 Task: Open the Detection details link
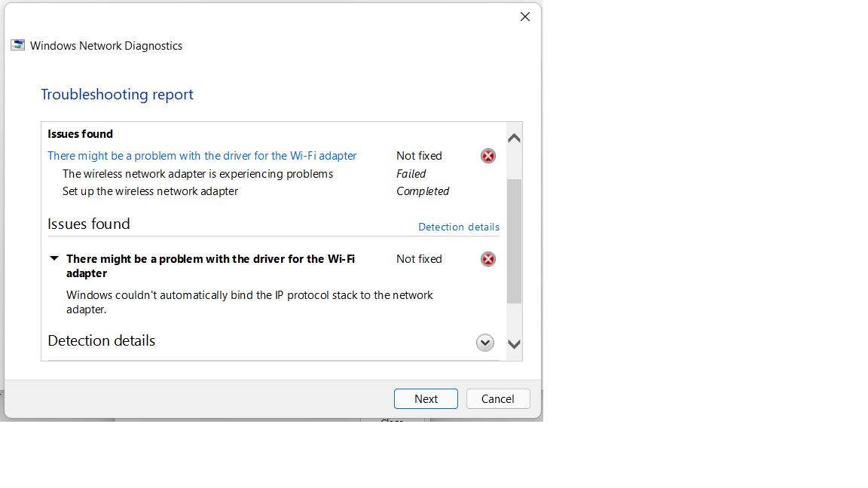pyautogui.click(x=458, y=227)
